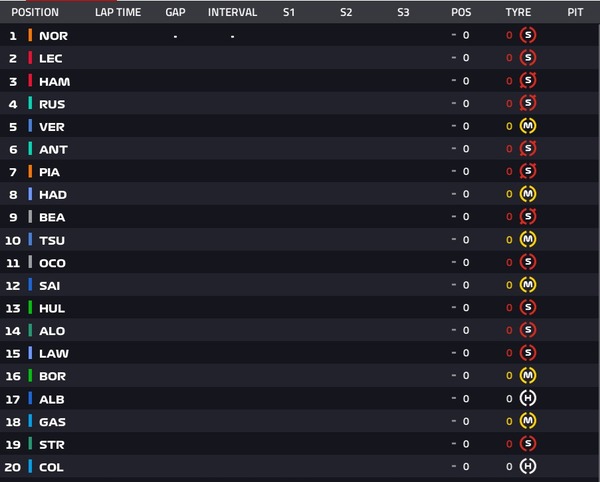This screenshot has height=482, width=600.
Task: Click the red team color bar beside LEC
Action: click(30, 58)
